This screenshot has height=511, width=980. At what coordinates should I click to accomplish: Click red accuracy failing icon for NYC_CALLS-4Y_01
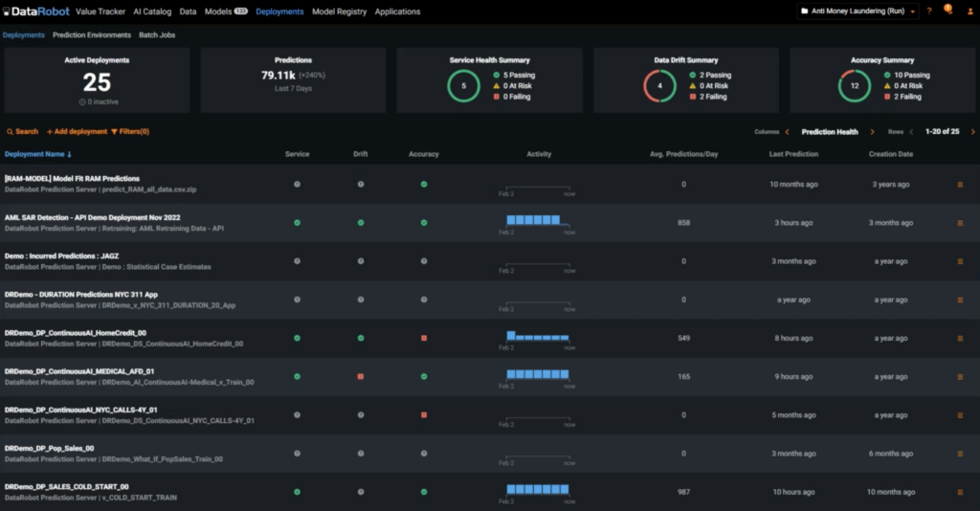click(x=424, y=414)
